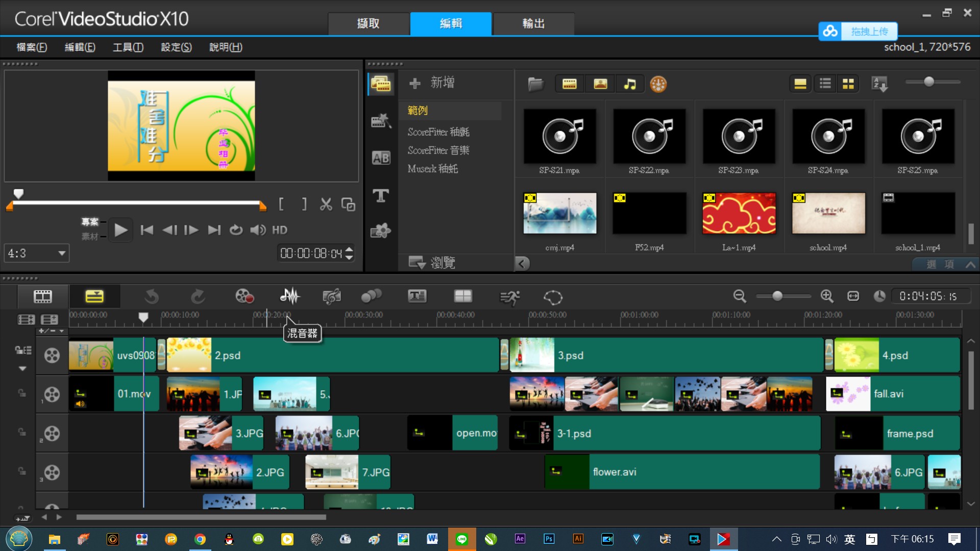Open the 瀏覽 browse dropdown
The image size is (980, 551).
(432, 263)
